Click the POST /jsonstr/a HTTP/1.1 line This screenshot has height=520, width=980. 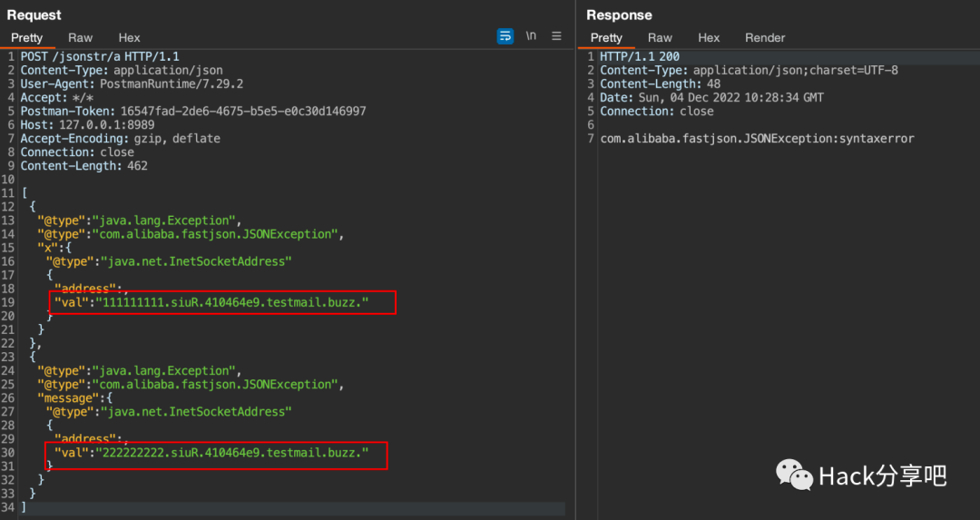coord(100,56)
